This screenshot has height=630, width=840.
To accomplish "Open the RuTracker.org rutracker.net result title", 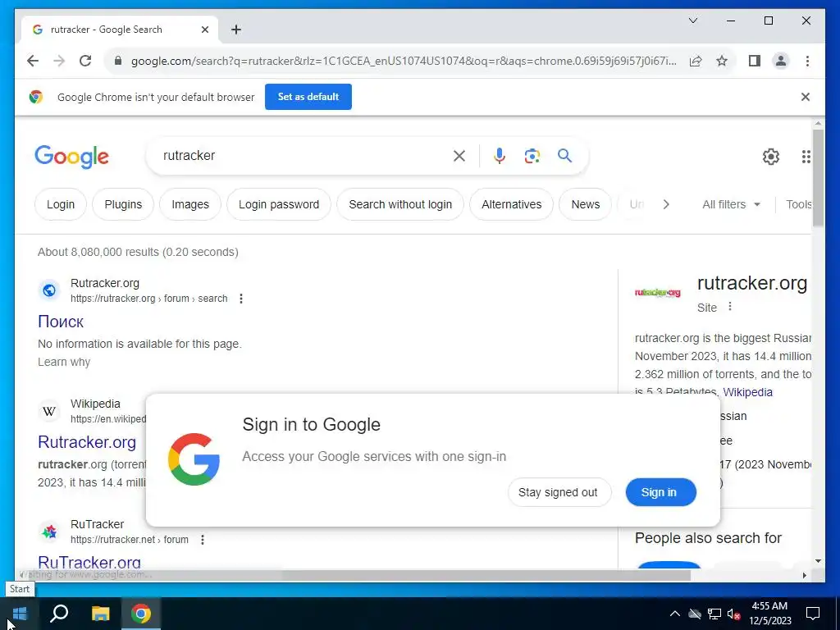I will point(89,561).
